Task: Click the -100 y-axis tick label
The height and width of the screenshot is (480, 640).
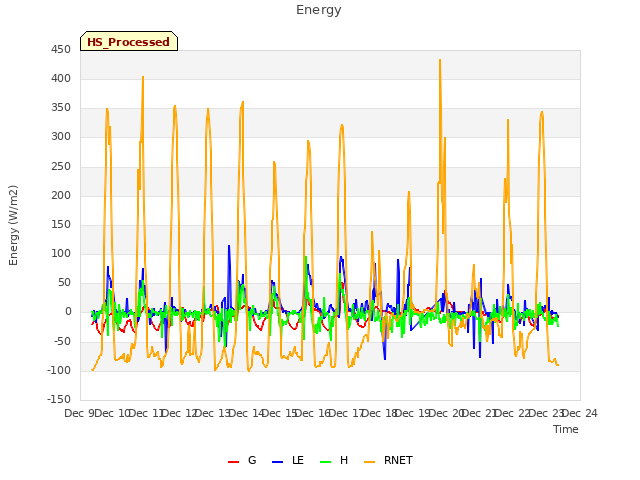Action: [59, 371]
